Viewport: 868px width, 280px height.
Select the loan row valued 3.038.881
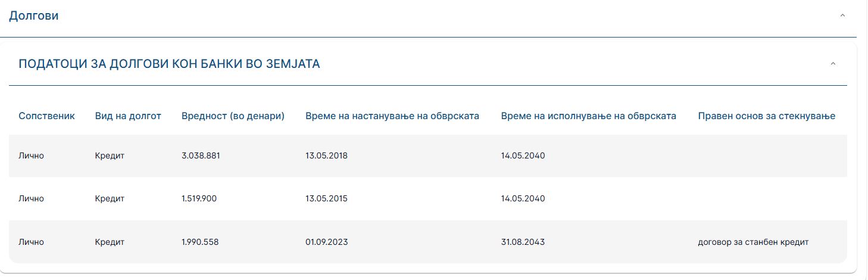[x=201, y=156]
